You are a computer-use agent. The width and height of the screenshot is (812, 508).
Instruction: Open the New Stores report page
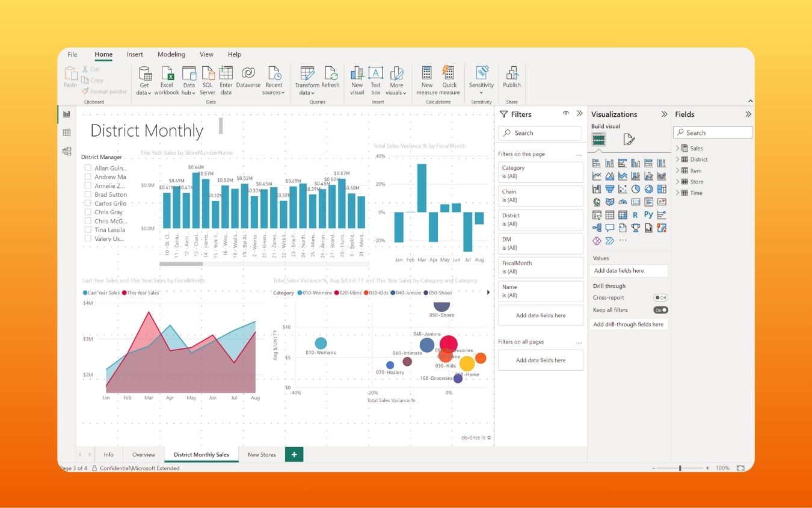click(261, 454)
